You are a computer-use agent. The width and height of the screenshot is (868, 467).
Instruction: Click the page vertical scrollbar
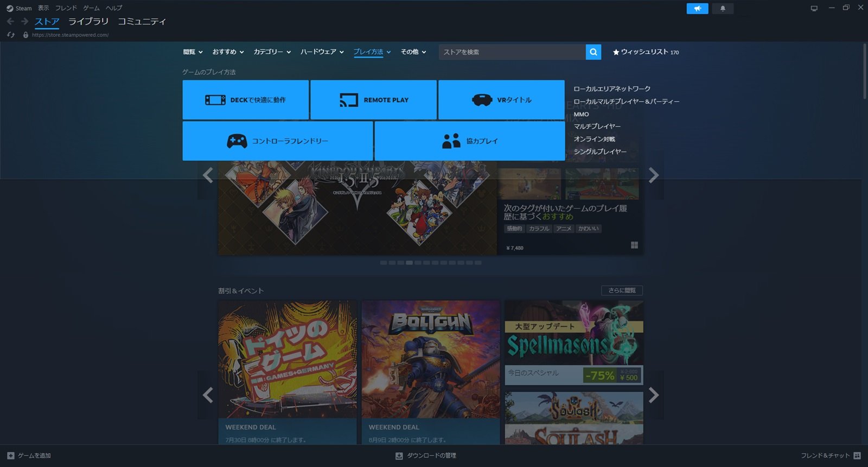(x=865, y=71)
